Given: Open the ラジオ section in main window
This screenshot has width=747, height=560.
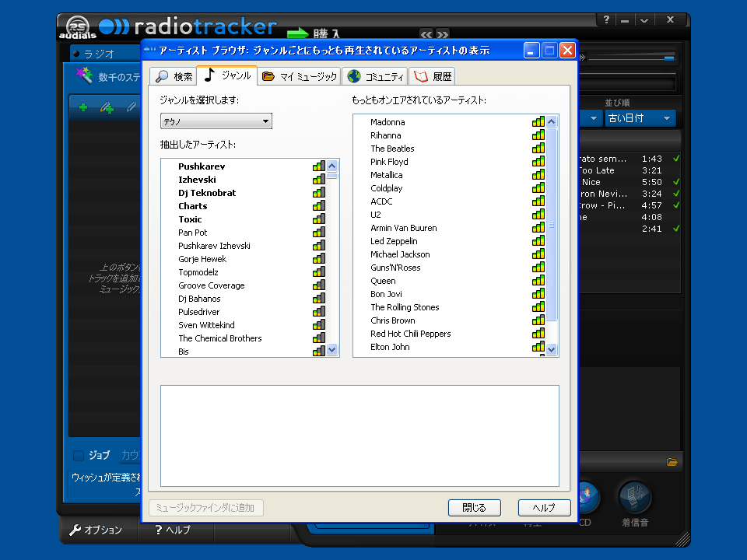Looking at the screenshot, I should tap(99, 54).
